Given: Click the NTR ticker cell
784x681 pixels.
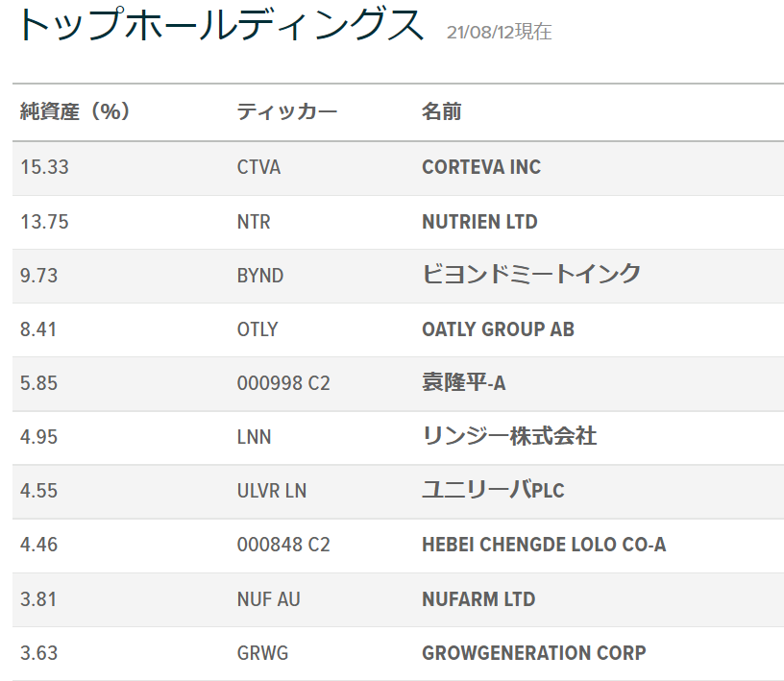Looking at the screenshot, I should 254,222.
